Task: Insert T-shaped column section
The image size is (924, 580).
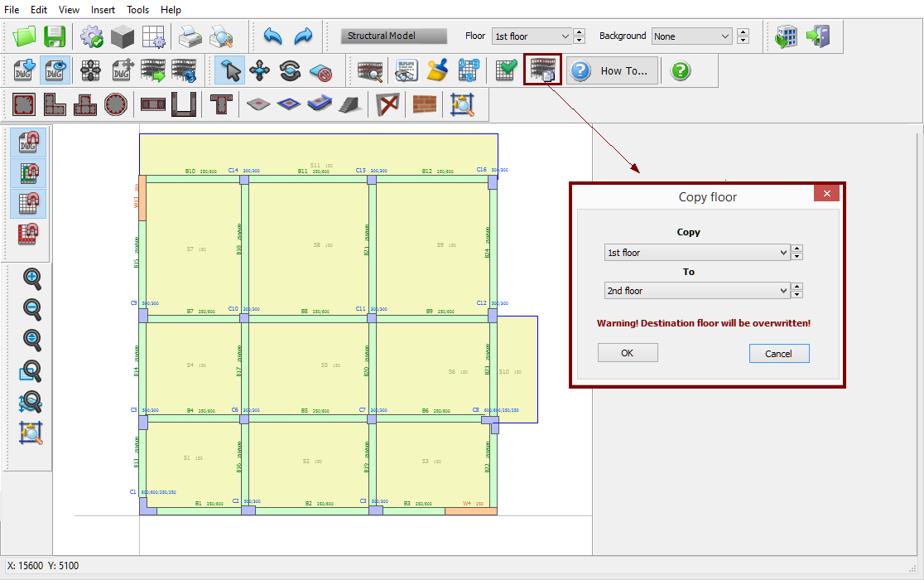Action: (85, 105)
